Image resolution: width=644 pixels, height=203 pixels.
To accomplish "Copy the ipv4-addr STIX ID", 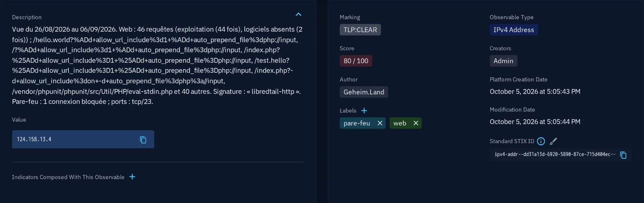I will 623,155.
